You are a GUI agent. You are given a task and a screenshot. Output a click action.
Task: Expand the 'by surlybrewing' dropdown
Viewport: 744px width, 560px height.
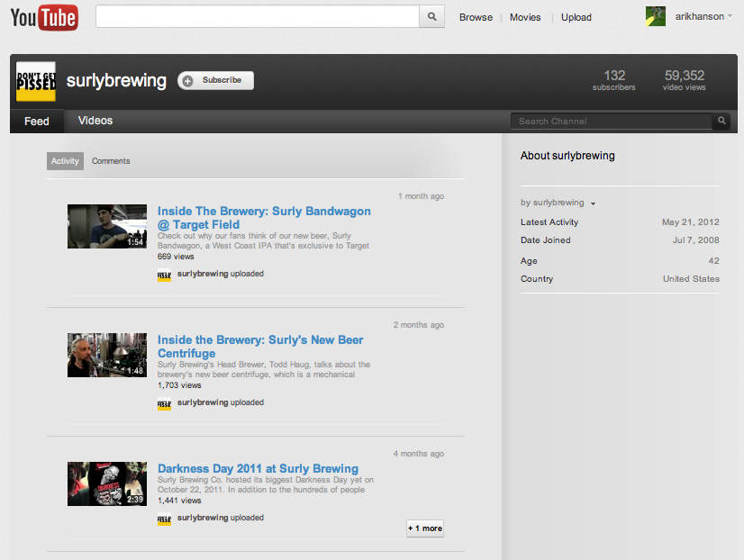pos(593,203)
